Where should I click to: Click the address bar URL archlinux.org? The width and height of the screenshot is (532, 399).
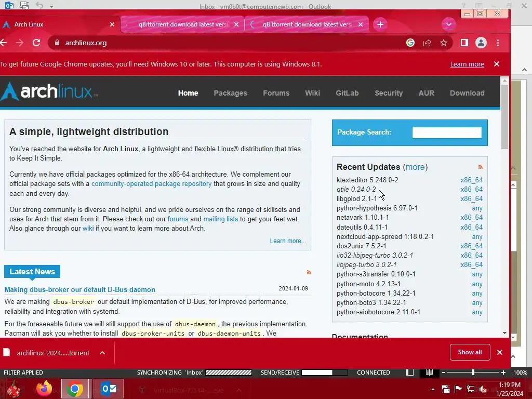point(86,43)
